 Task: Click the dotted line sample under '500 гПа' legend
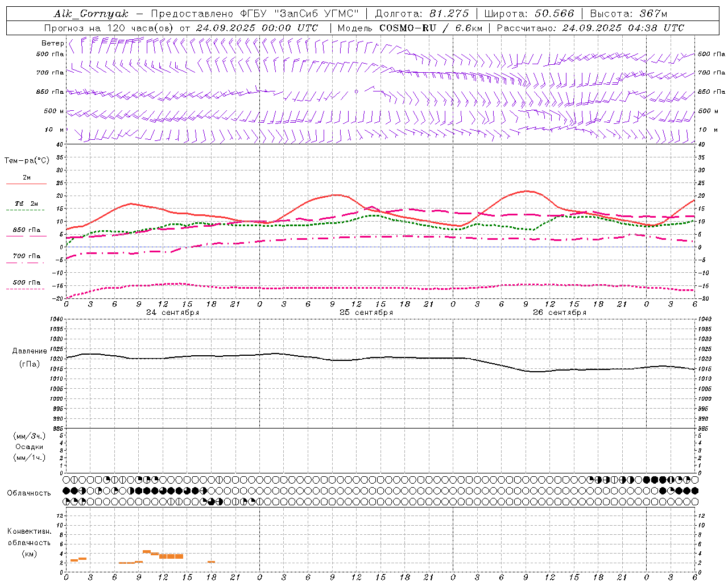pyautogui.click(x=25, y=289)
